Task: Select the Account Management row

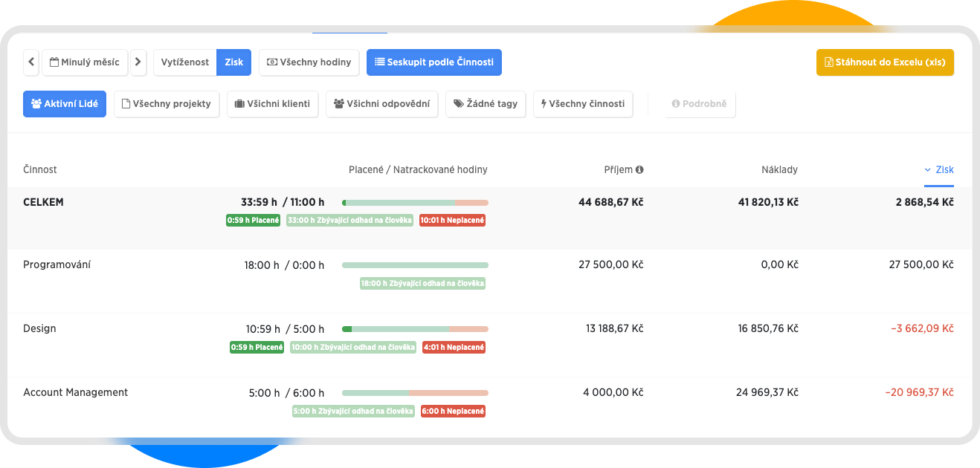Action: click(76, 392)
